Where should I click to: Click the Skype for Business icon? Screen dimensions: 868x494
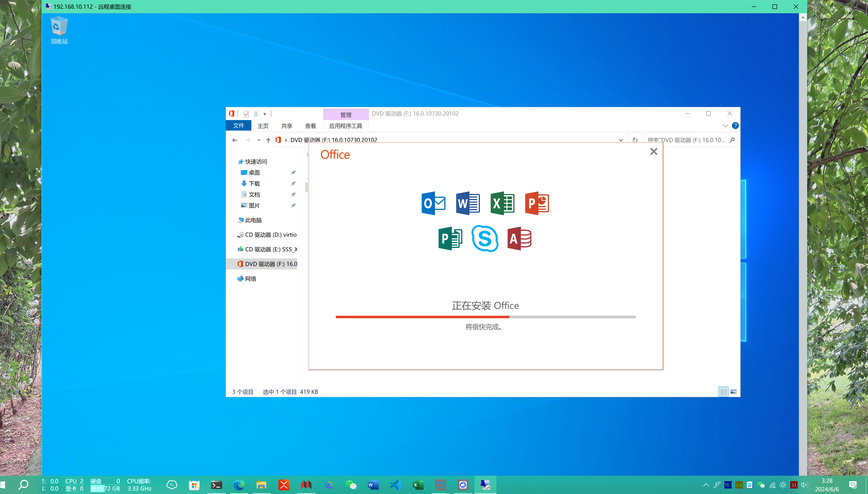click(485, 239)
